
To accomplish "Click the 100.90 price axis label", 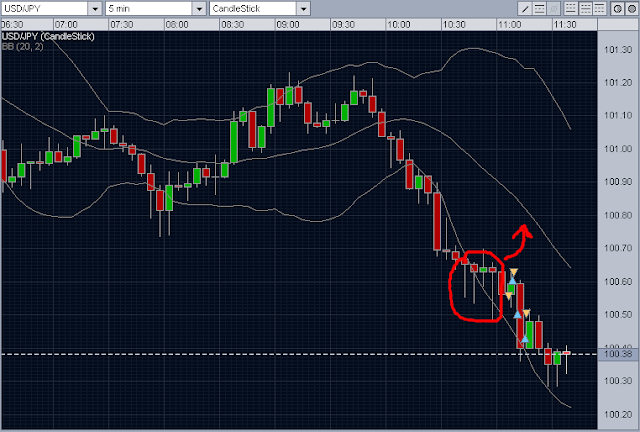I will [618, 182].
